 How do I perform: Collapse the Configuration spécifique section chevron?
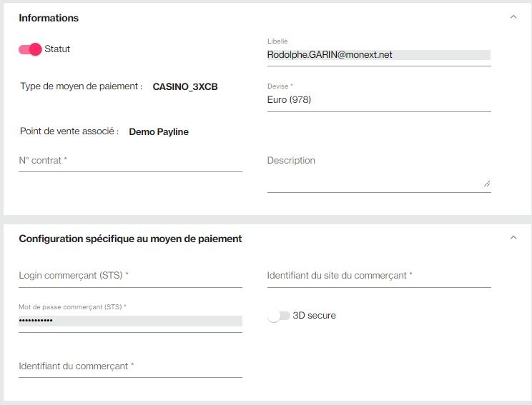513,238
